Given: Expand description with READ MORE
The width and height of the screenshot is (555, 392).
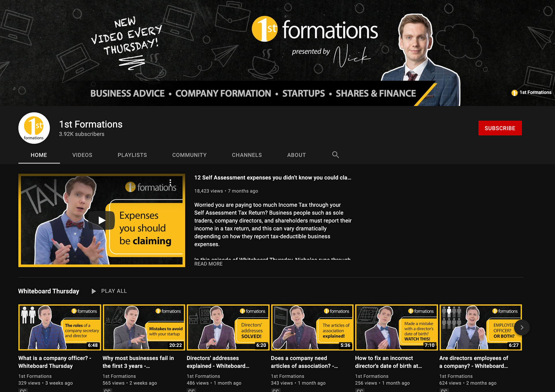Looking at the screenshot, I should coord(208,264).
